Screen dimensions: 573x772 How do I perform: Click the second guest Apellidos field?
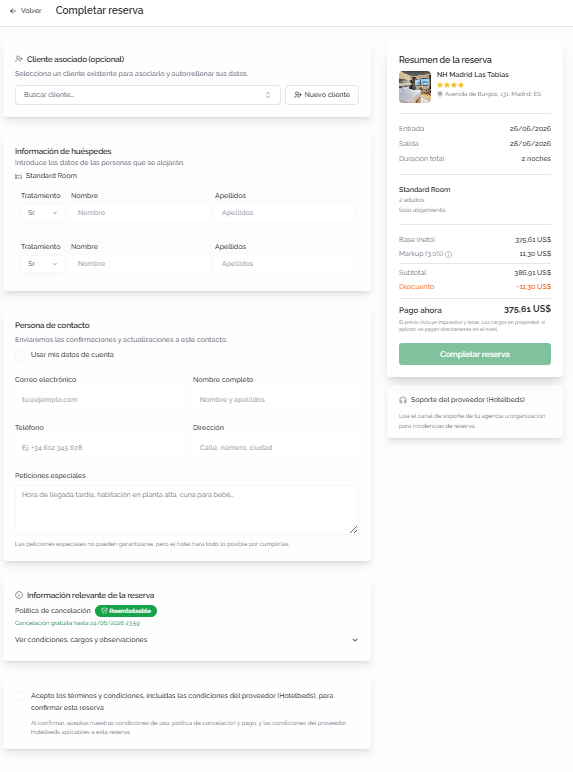[x=284, y=264]
